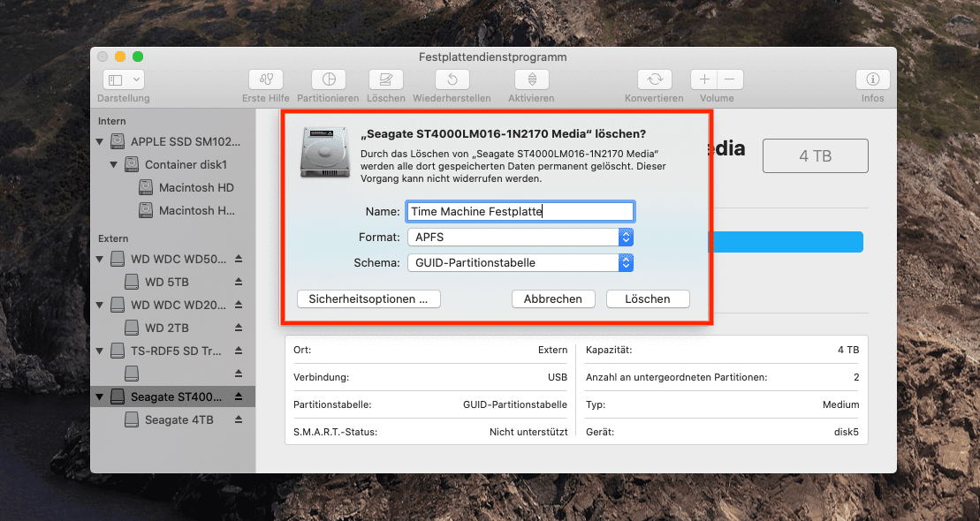Click the Typ Medium value
This screenshot has height=521, width=980.
[x=840, y=404]
